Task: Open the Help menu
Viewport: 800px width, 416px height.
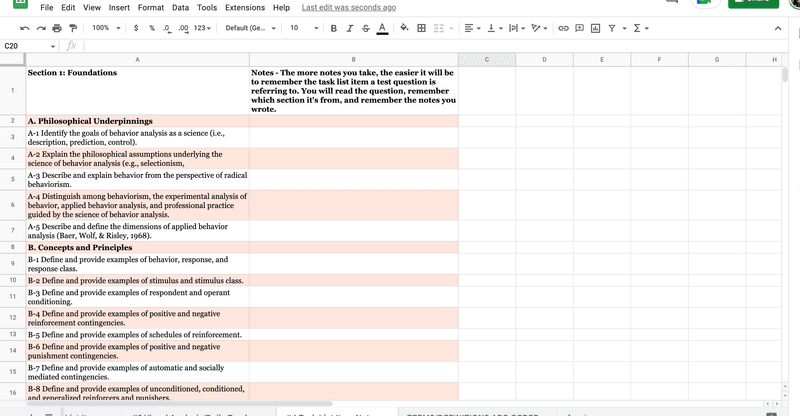Action: point(281,8)
